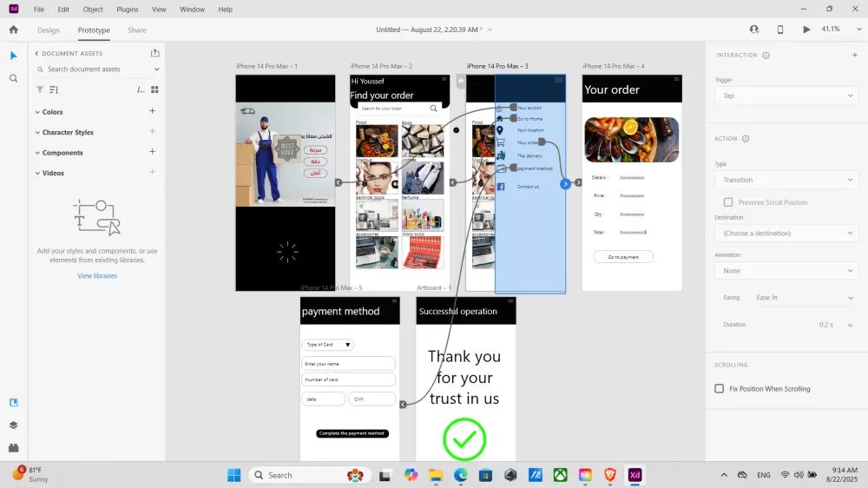
Task: Click the plus to add an interaction
Action: coord(855,55)
